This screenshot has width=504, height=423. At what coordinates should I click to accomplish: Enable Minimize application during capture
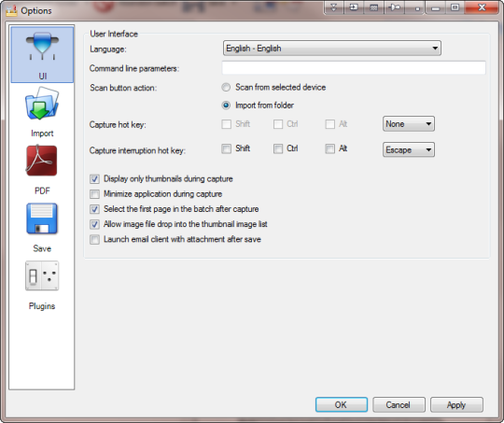pos(94,194)
